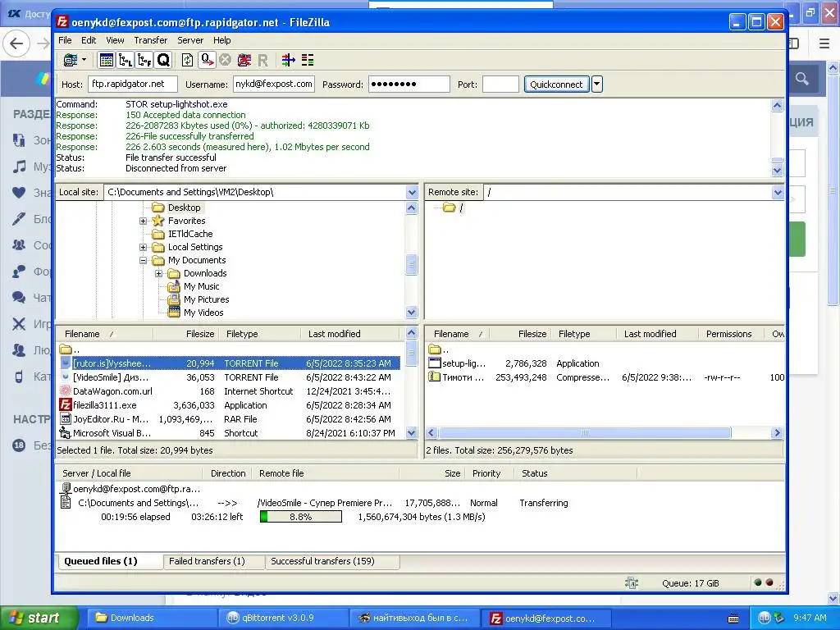Toggle remote directory tree display
This screenshot has width=840, height=630.
click(144, 60)
